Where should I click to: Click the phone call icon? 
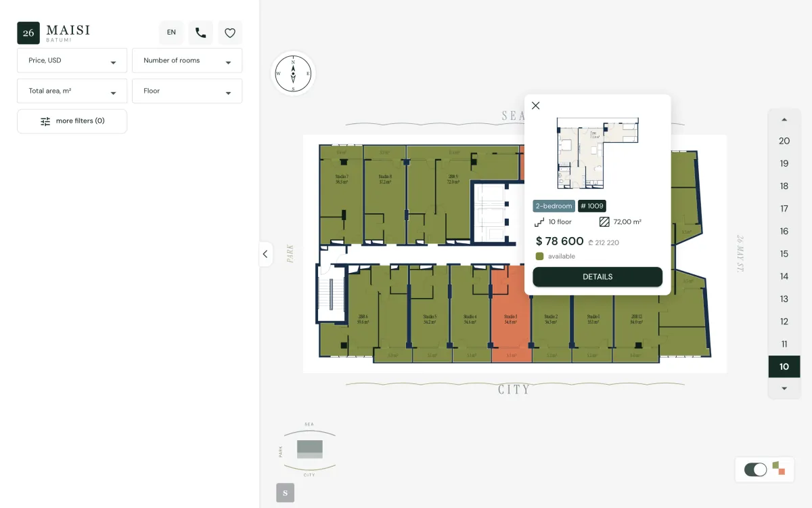click(x=200, y=33)
